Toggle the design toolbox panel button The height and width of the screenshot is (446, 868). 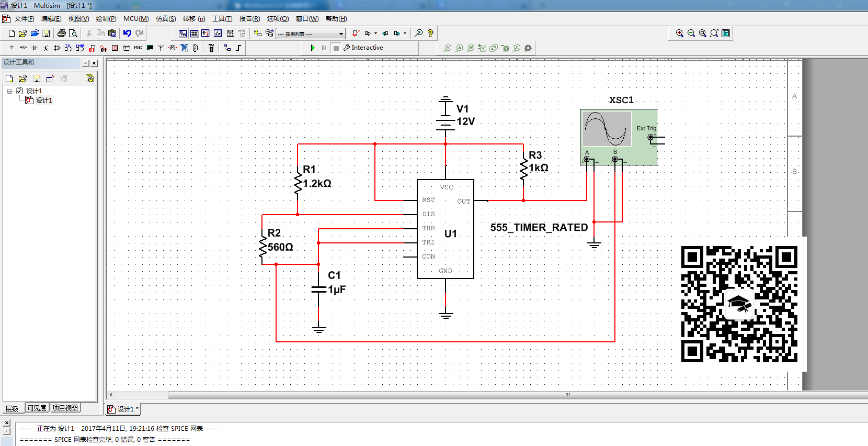tap(182, 33)
